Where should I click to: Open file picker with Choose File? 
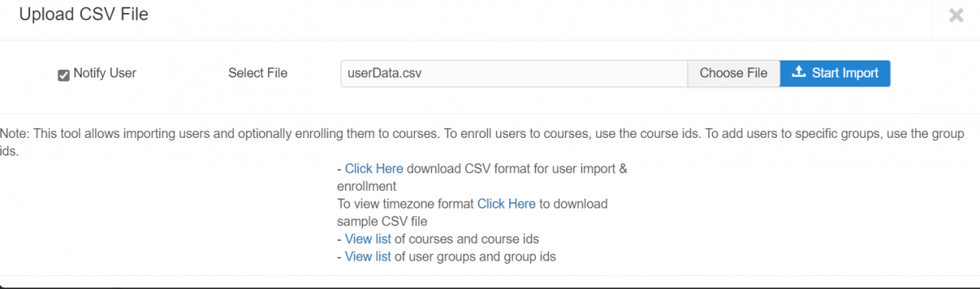pos(733,74)
